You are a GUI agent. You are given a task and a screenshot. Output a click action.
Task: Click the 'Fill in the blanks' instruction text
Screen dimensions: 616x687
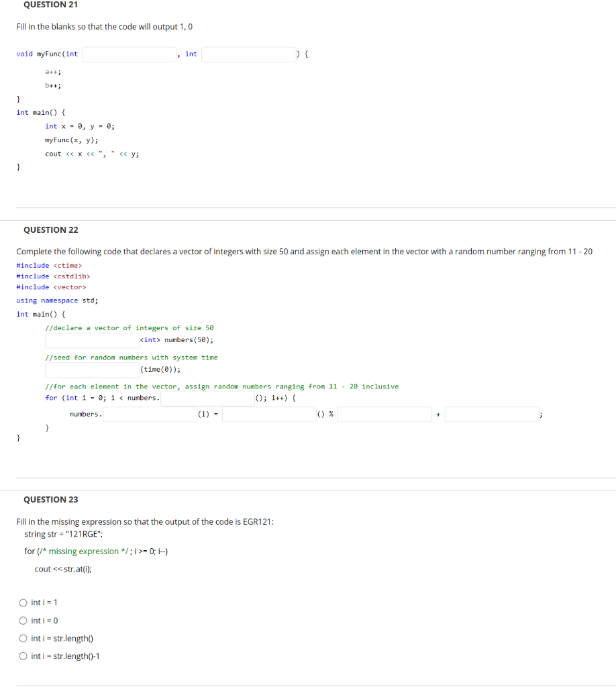103,26
